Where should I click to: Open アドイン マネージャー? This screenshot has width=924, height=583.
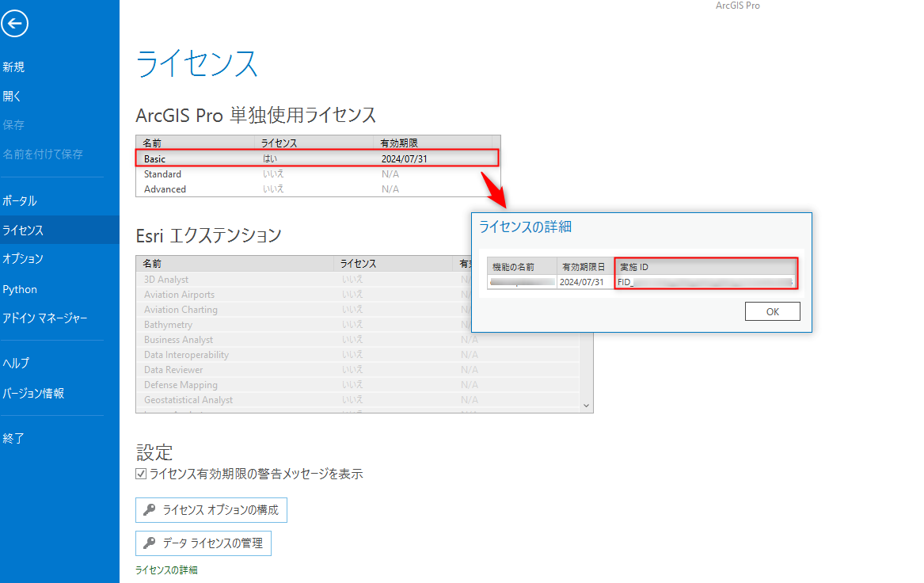45,318
